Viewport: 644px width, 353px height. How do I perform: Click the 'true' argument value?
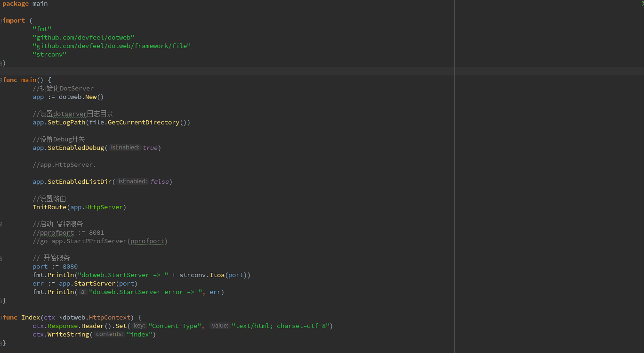[x=150, y=148]
